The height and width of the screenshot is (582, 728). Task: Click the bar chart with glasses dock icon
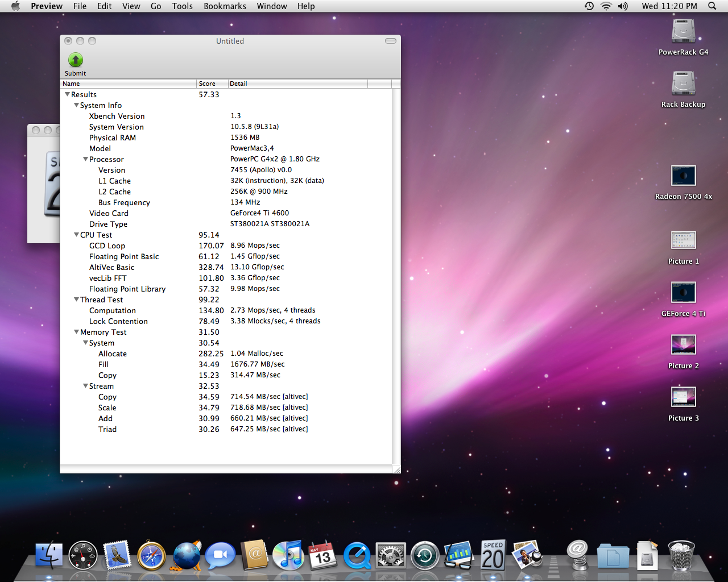click(x=459, y=555)
